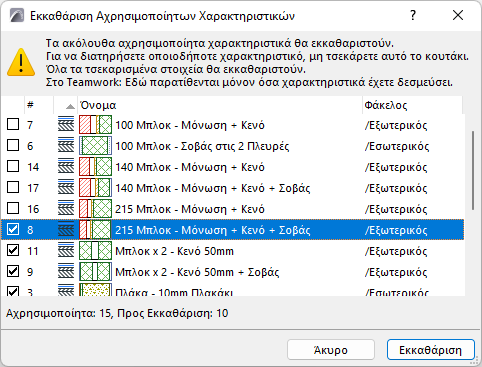482x367 pixels.
Task: Select text Μπλοκ x 2 - Κενό 50mm
Action: [174, 251]
